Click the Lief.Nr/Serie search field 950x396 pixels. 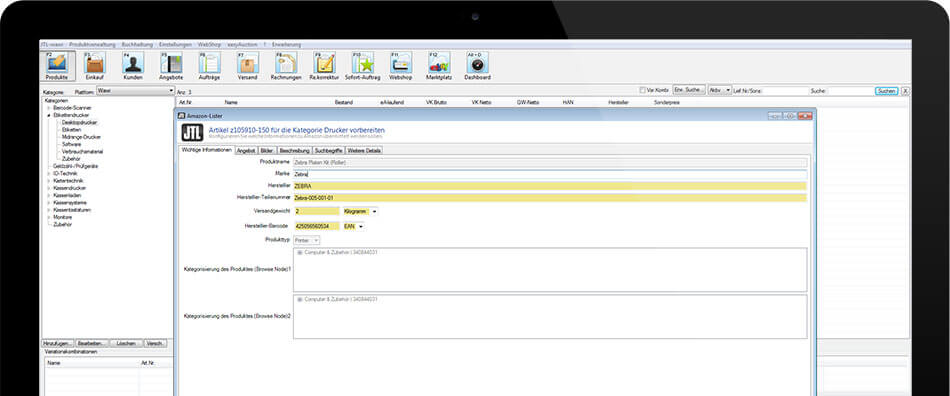tap(785, 91)
